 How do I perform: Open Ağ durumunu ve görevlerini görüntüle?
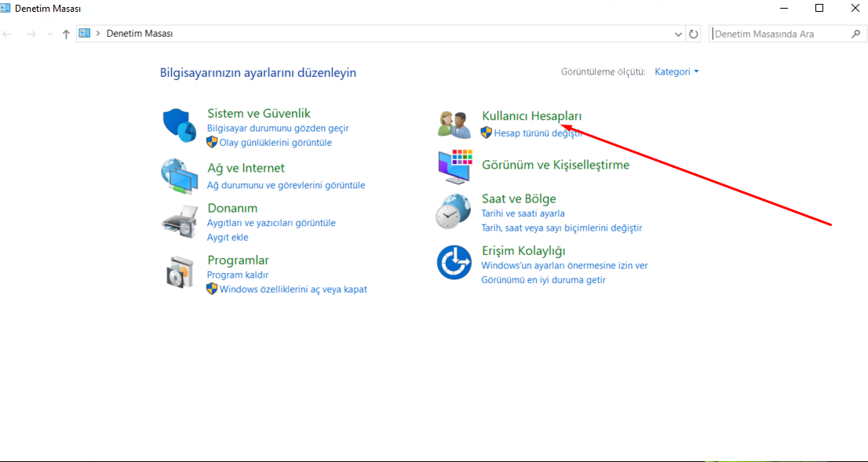pyautogui.click(x=286, y=185)
